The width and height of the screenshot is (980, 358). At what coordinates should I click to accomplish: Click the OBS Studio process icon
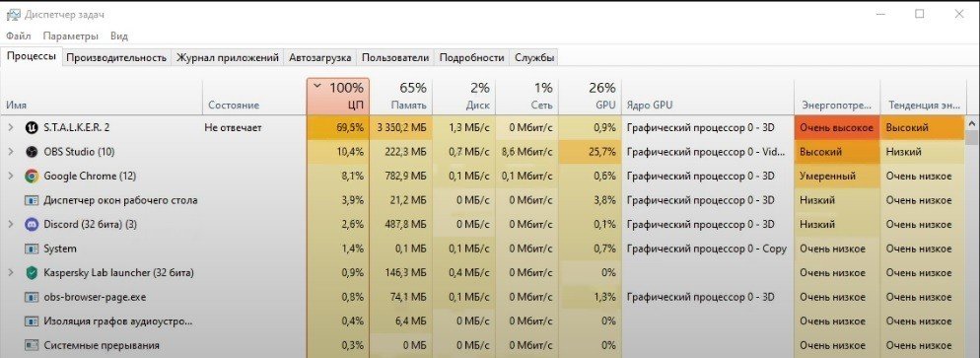pyautogui.click(x=32, y=152)
